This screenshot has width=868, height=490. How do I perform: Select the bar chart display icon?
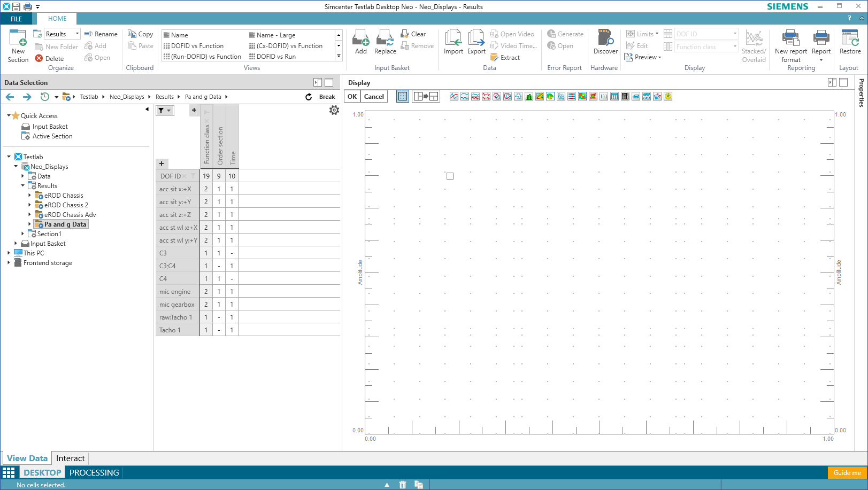point(529,97)
